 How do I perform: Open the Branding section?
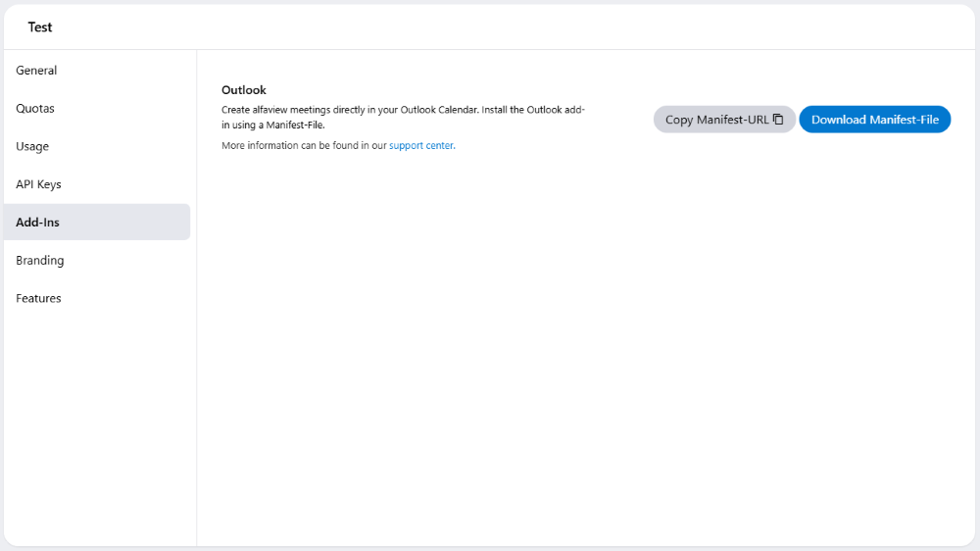click(x=97, y=260)
